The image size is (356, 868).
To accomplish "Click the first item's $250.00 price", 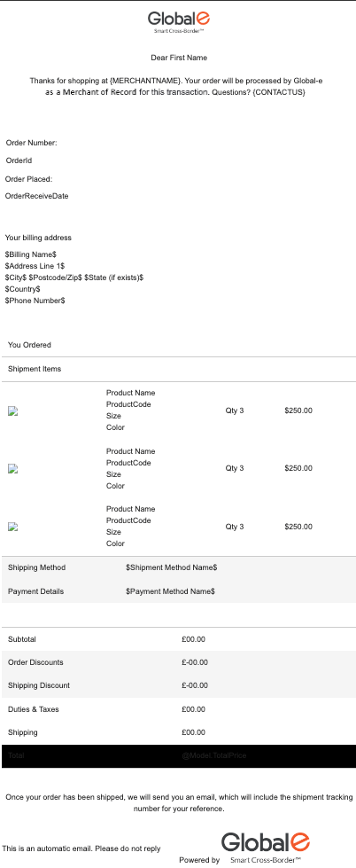I will click(x=298, y=411).
